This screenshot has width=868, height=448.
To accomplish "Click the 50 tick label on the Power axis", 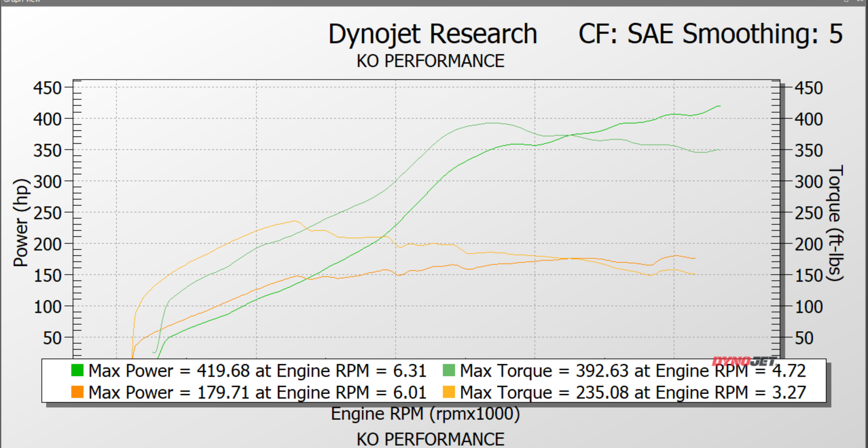I will tap(52, 338).
